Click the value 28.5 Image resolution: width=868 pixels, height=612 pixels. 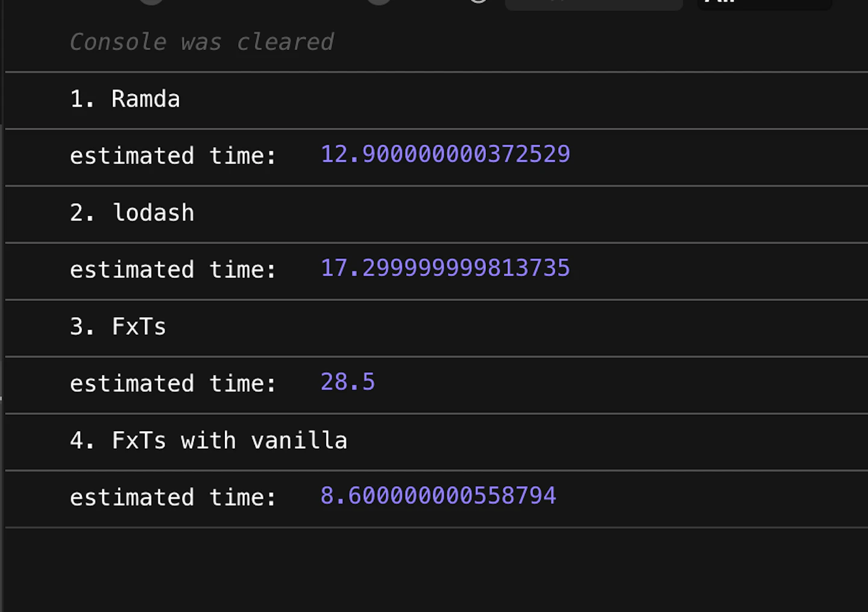(x=348, y=382)
